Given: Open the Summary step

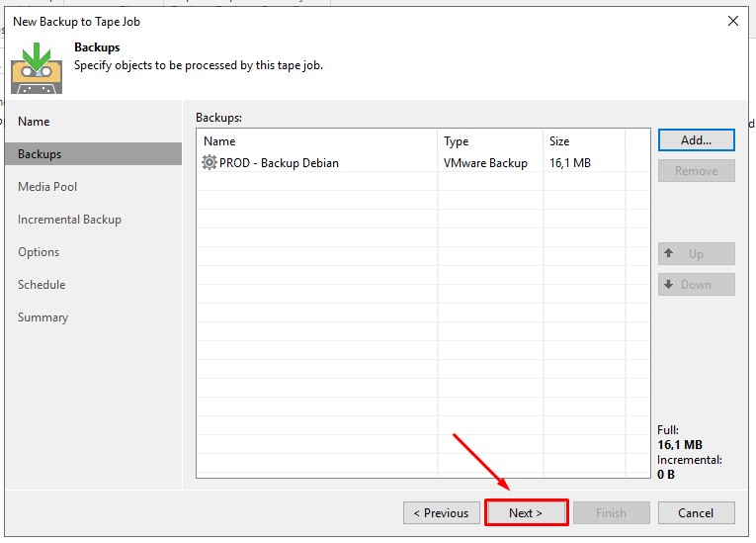Looking at the screenshot, I should click(x=42, y=317).
